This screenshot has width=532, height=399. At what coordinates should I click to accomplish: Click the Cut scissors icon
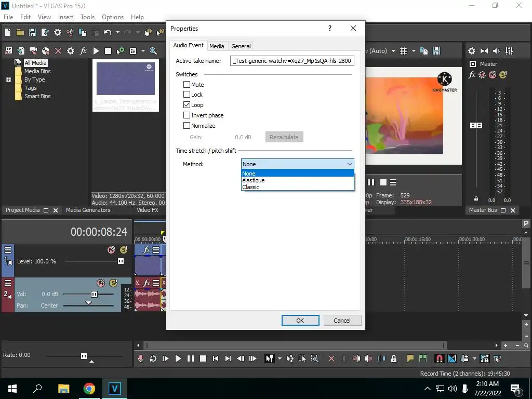point(70,32)
